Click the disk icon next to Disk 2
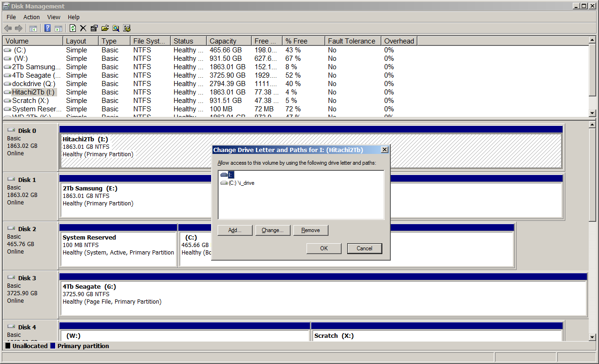 (11, 228)
